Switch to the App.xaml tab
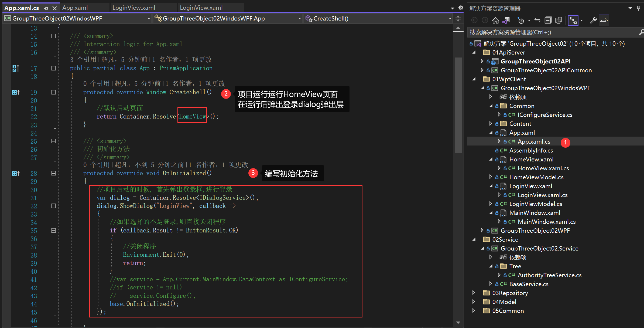Image resolution: width=644 pixels, height=328 pixels. click(75, 8)
